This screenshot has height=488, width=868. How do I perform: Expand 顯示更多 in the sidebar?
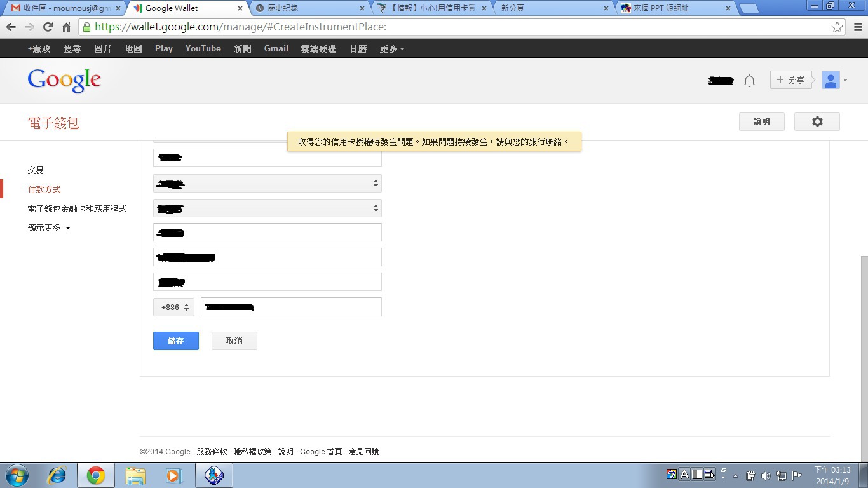[x=49, y=227]
